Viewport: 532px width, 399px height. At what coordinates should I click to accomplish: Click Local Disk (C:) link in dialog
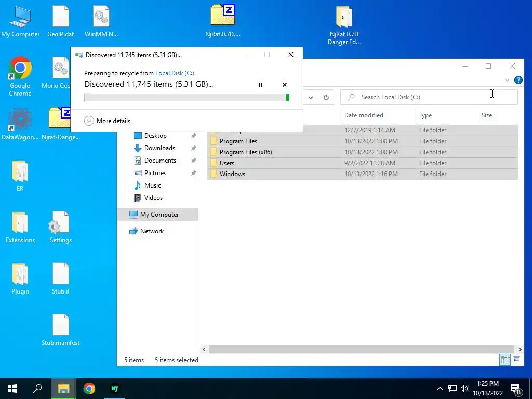[175, 73]
